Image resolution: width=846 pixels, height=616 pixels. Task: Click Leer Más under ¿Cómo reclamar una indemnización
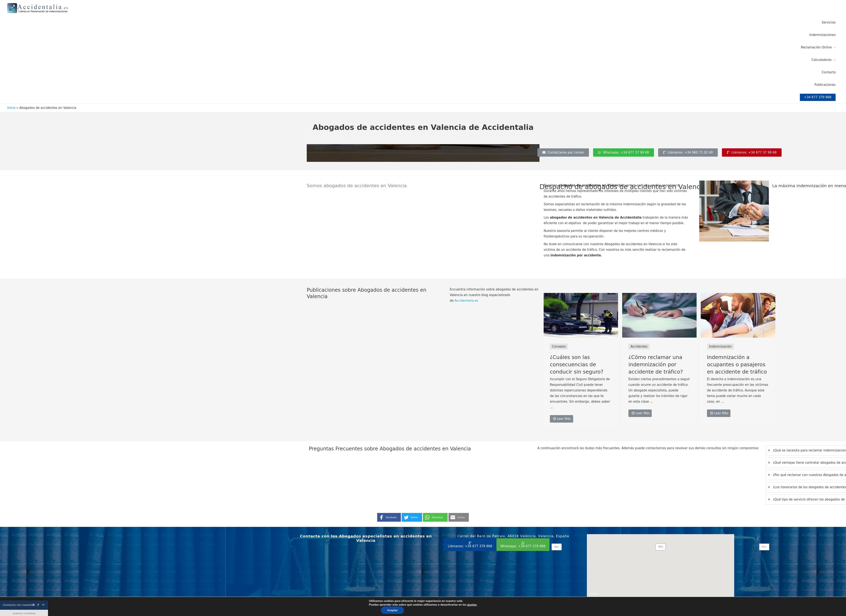tap(640, 413)
